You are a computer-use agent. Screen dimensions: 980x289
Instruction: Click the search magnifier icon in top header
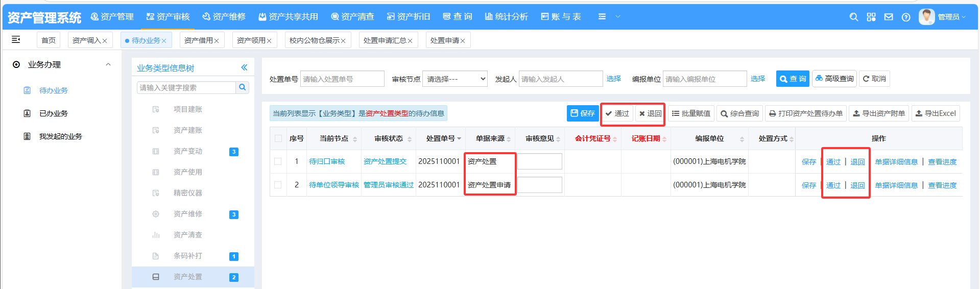(853, 17)
